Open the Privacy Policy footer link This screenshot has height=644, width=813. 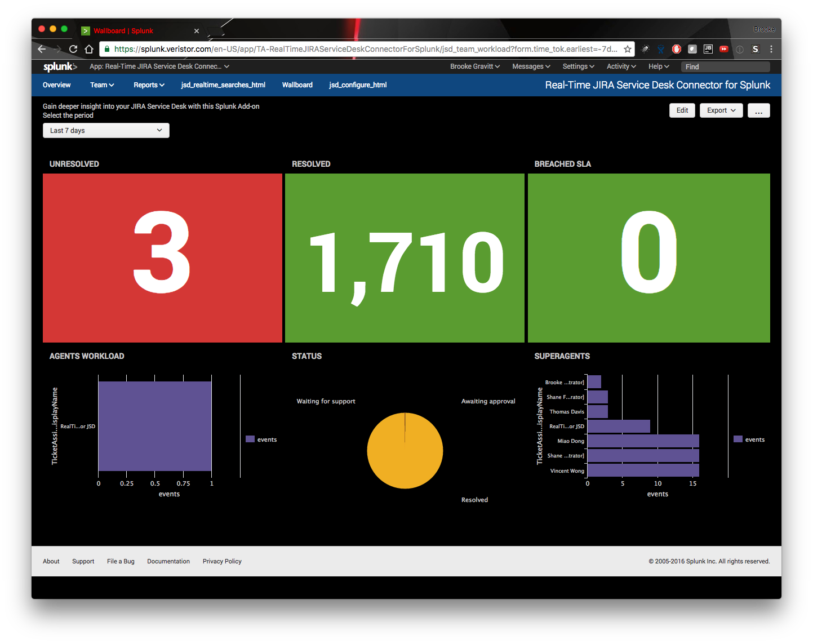[222, 561]
